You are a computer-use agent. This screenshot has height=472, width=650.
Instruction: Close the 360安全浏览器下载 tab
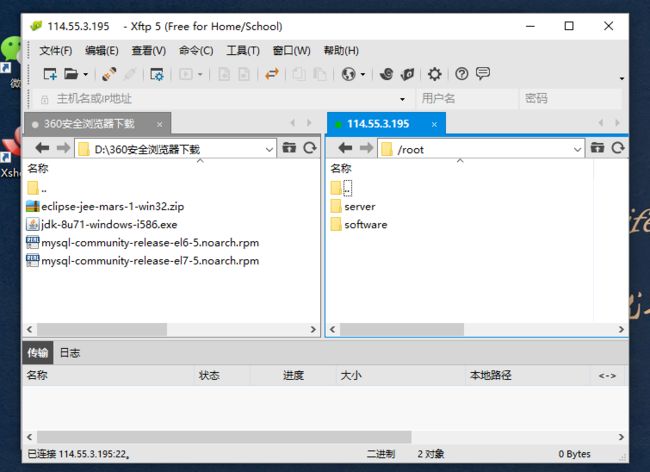pos(160,124)
